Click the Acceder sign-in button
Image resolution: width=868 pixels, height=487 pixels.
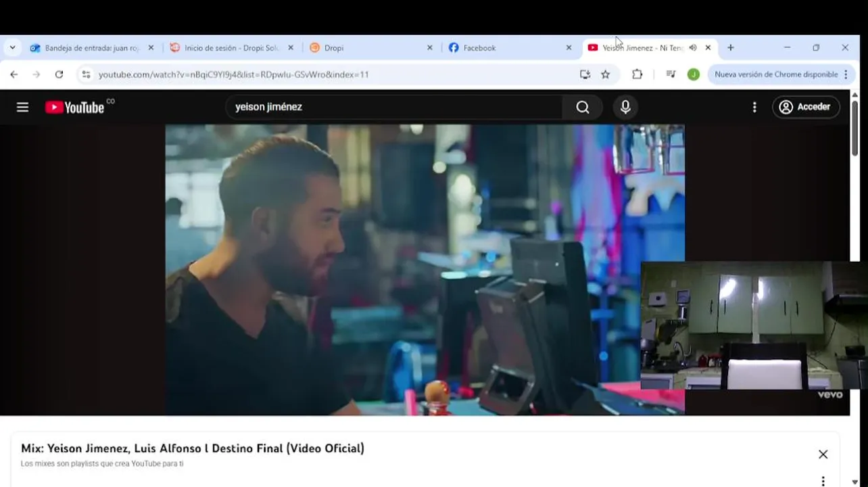pyautogui.click(x=806, y=107)
